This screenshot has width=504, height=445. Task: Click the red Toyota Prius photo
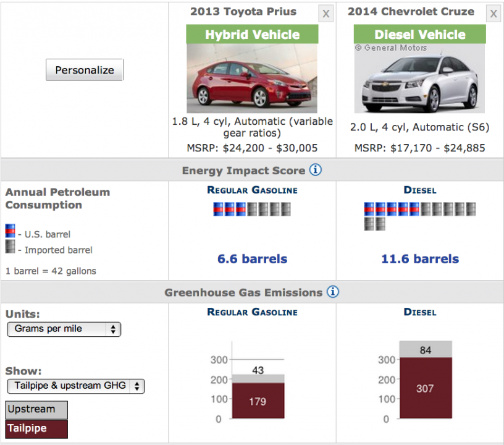[252, 78]
